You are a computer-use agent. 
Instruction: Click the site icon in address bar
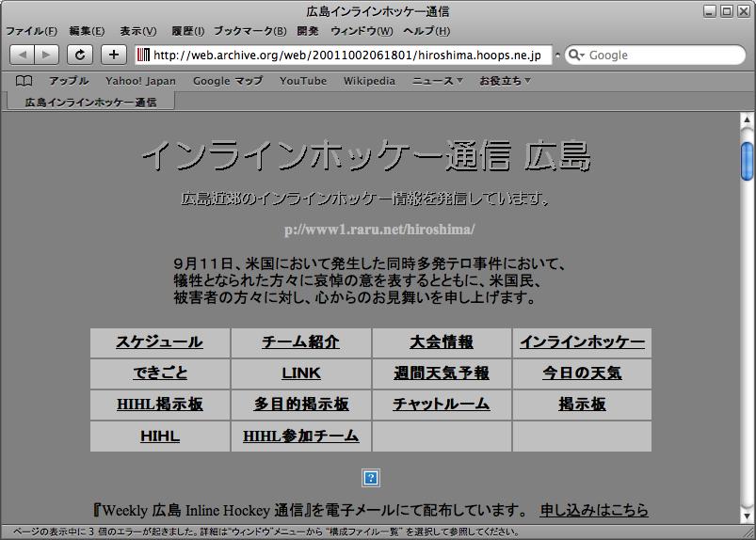143,56
